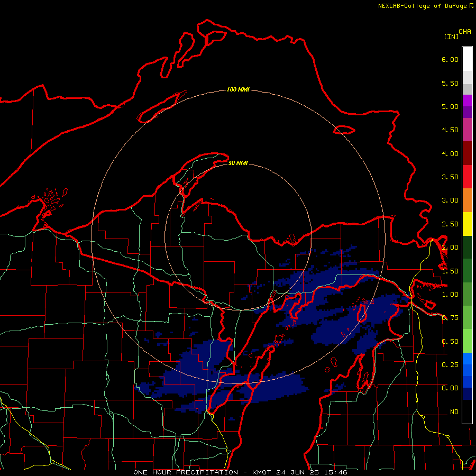Select the 5.00 legend value
The width and height of the screenshot is (476, 476).
point(450,106)
